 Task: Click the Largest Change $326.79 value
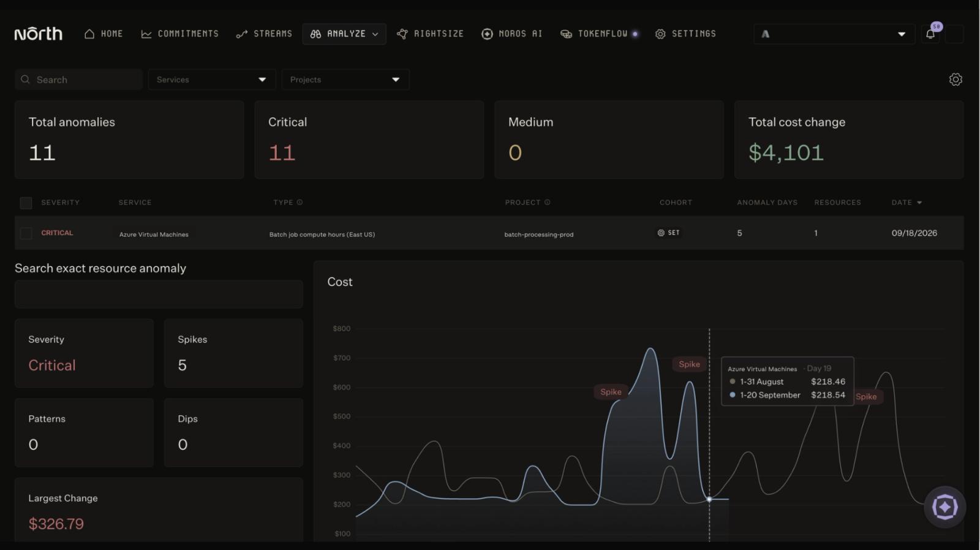point(56,524)
